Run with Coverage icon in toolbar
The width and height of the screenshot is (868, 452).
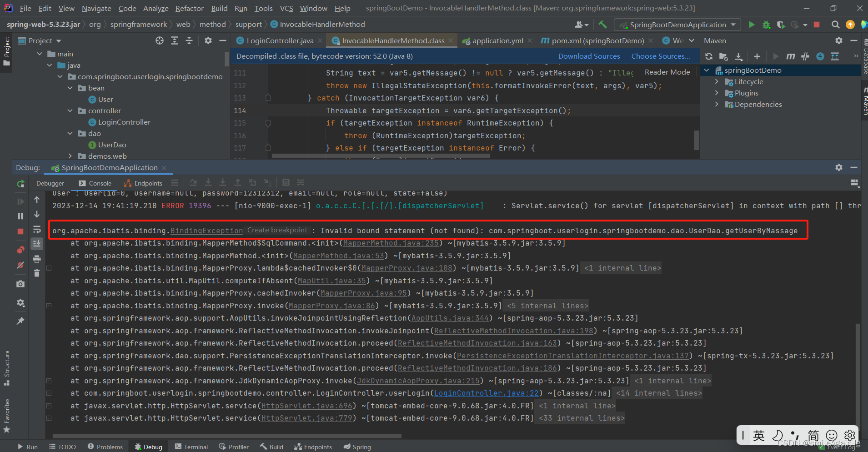pos(781,25)
